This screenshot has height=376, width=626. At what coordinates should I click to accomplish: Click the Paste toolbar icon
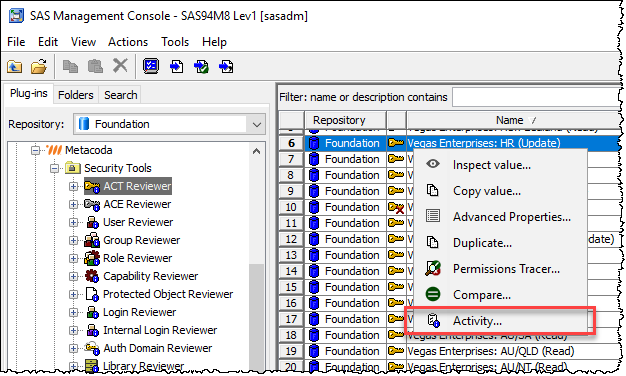95,66
